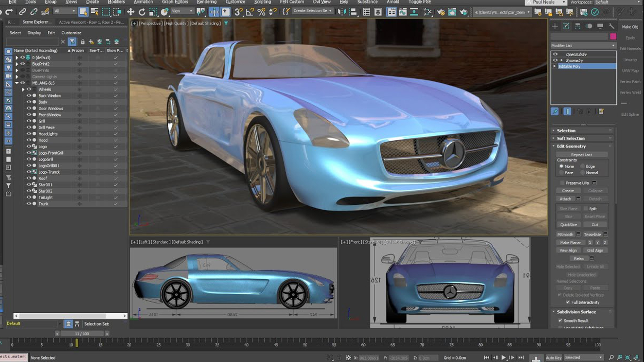
Task: Open Scene Explorer Customize menu
Action: (x=71, y=33)
